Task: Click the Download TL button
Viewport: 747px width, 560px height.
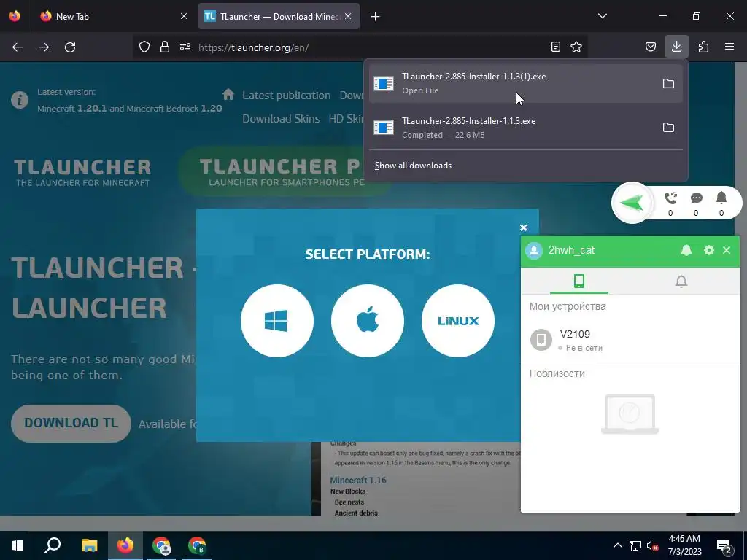Action: click(x=71, y=424)
